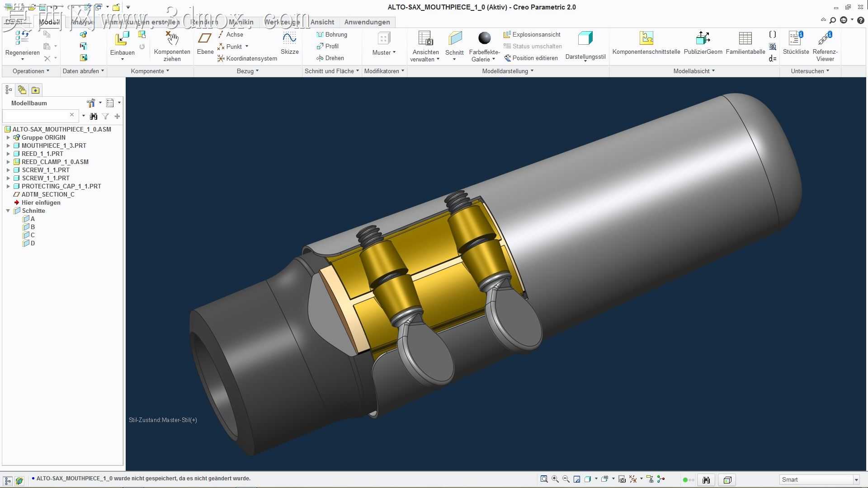Switch to the Ansicht ribbon tab
The width and height of the screenshot is (868, 488).
click(x=322, y=22)
